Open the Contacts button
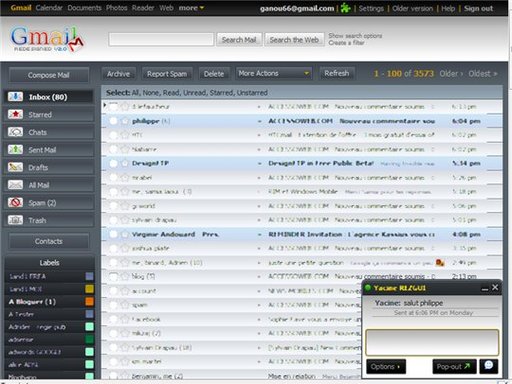Image resolution: width=512 pixels, height=384 pixels. [49, 241]
